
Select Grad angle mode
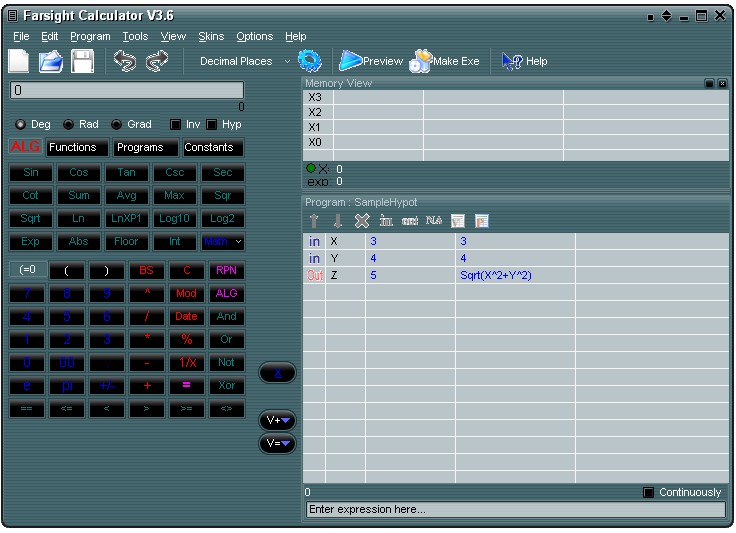tap(131, 124)
